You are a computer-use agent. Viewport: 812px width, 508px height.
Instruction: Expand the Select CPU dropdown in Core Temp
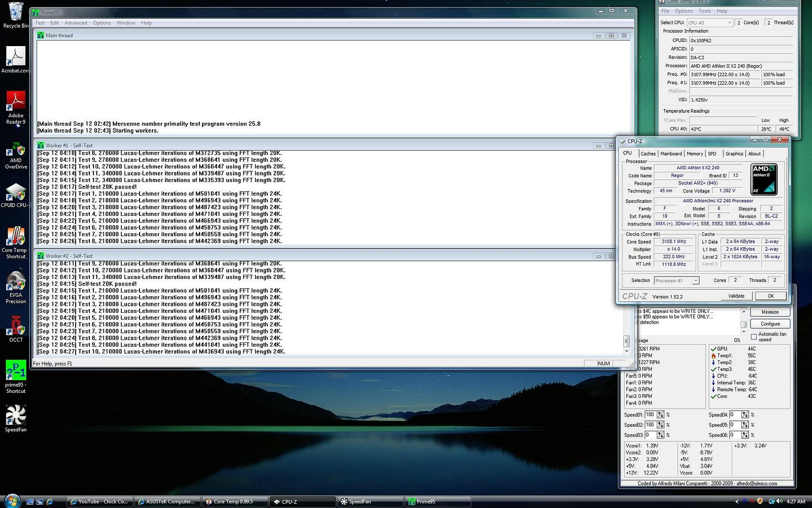tap(729, 23)
